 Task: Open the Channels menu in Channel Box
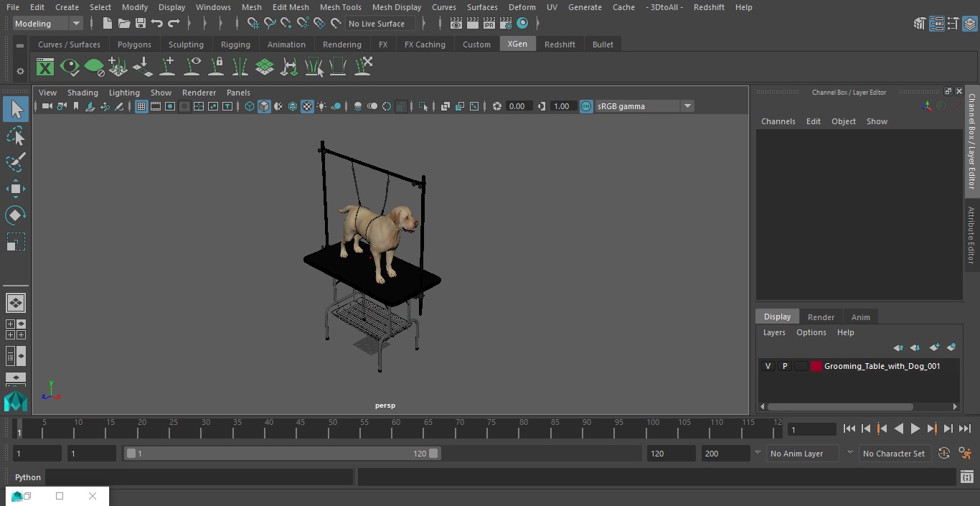(778, 121)
